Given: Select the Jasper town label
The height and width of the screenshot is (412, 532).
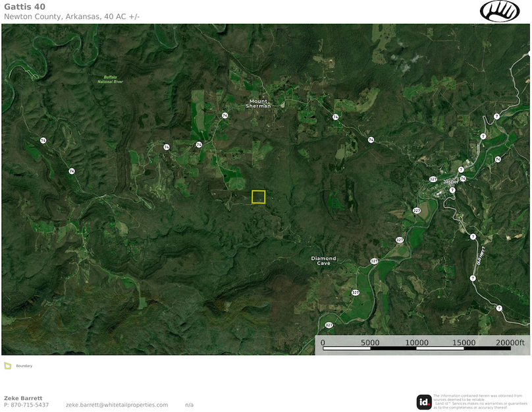Looking at the screenshot, I should pos(450,182).
